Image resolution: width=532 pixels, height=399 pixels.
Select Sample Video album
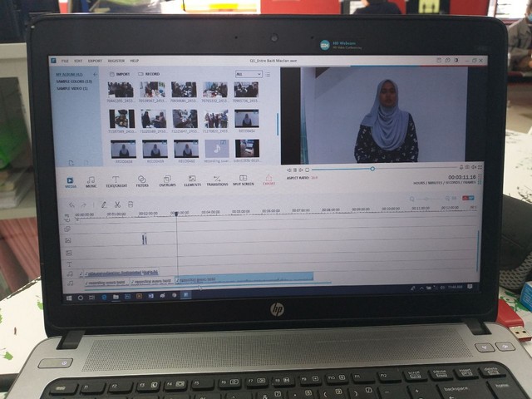(73, 88)
